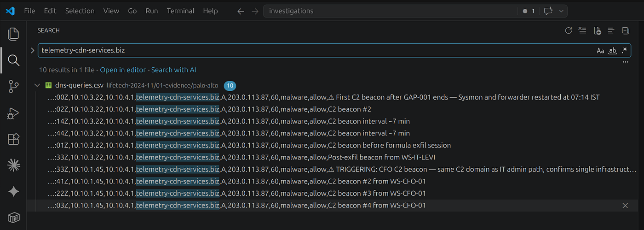644x230 pixels.
Task: Navigate back with the left arrow
Action: point(241,11)
